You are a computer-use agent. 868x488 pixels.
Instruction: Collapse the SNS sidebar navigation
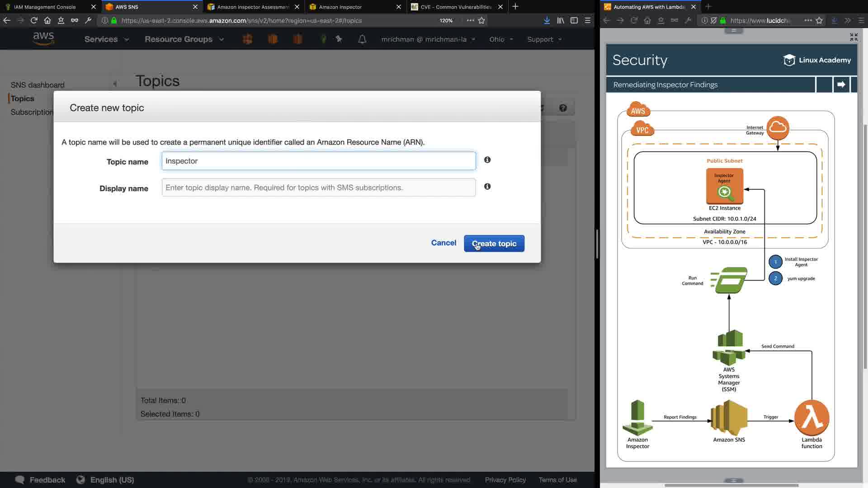[x=115, y=84]
